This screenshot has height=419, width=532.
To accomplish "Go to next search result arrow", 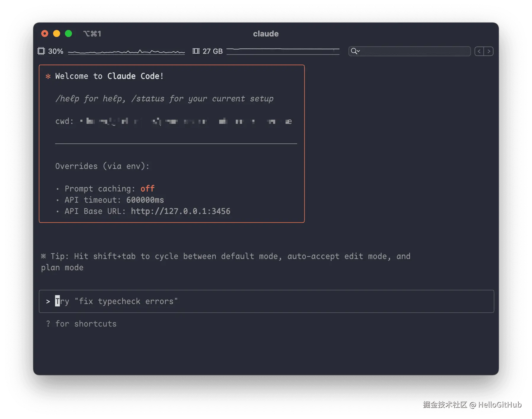I will point(489,51).
